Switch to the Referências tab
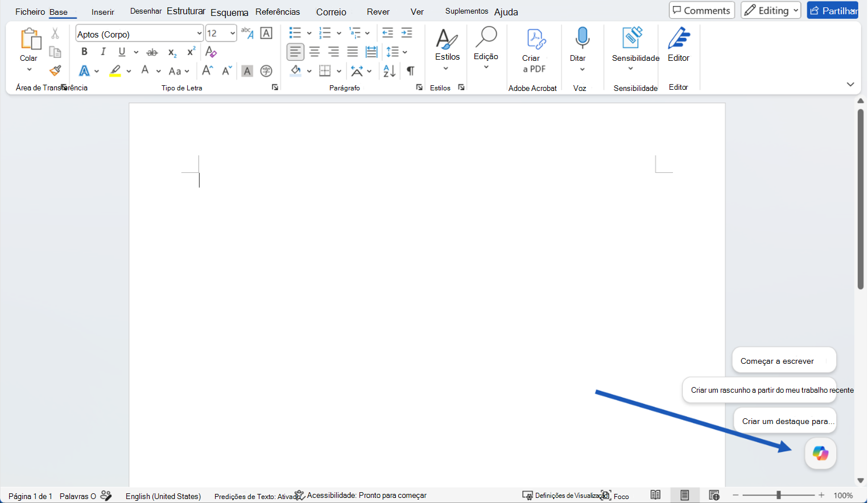Image resolution: width=868 pixels, height=503 pixels. (278, 12)
